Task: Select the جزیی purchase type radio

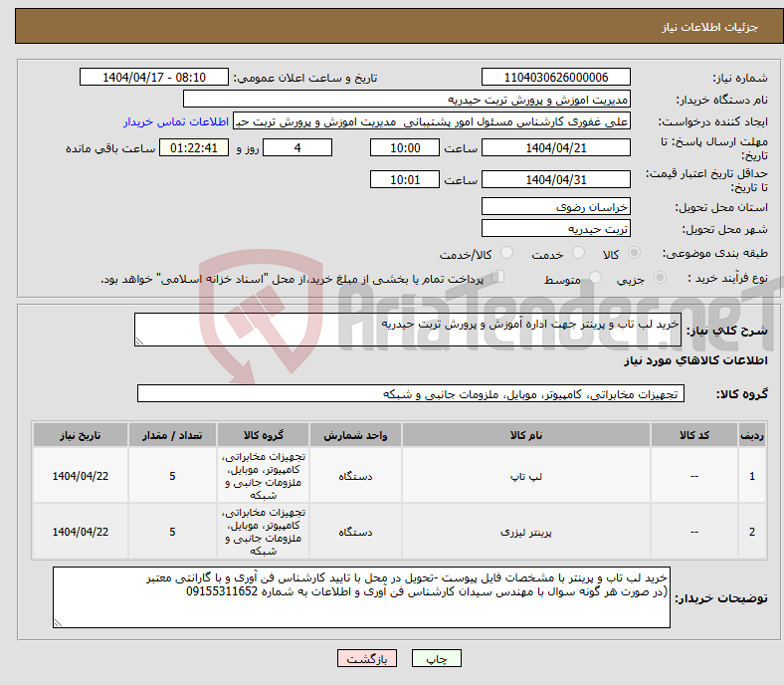Action: coord(660,277)
